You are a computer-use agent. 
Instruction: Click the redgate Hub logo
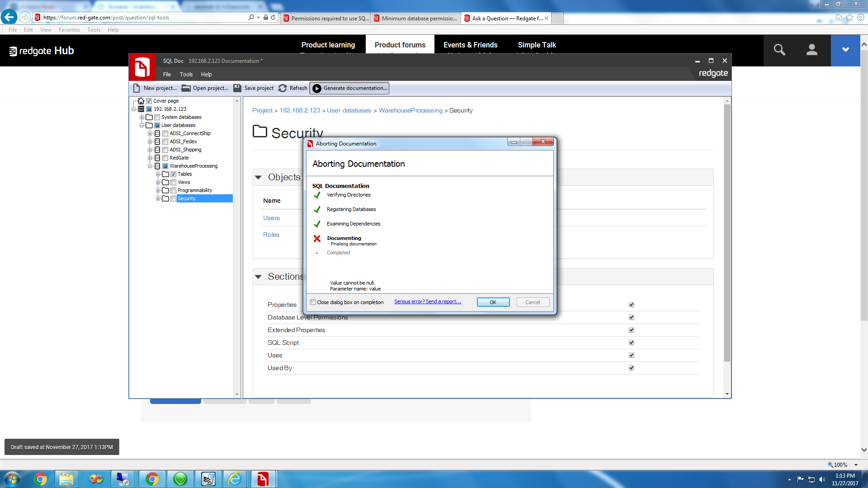tap(42, 51)
